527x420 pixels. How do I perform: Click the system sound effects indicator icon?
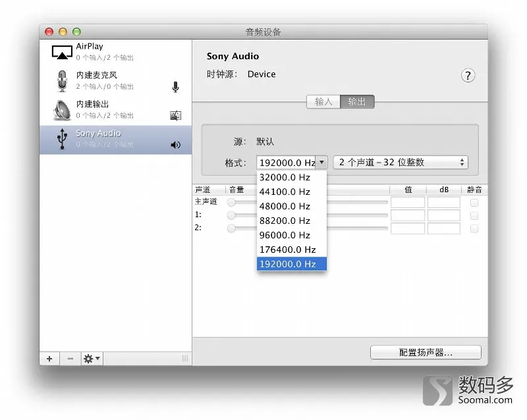175,116
